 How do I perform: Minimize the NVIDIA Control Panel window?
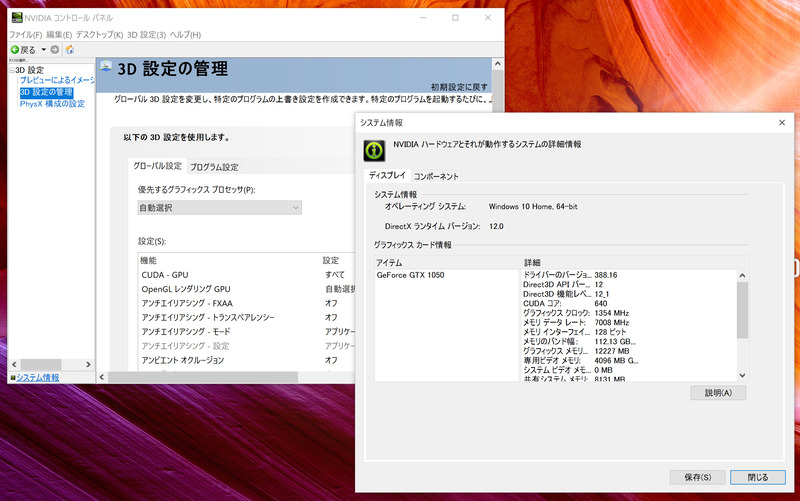pos(423,18)
